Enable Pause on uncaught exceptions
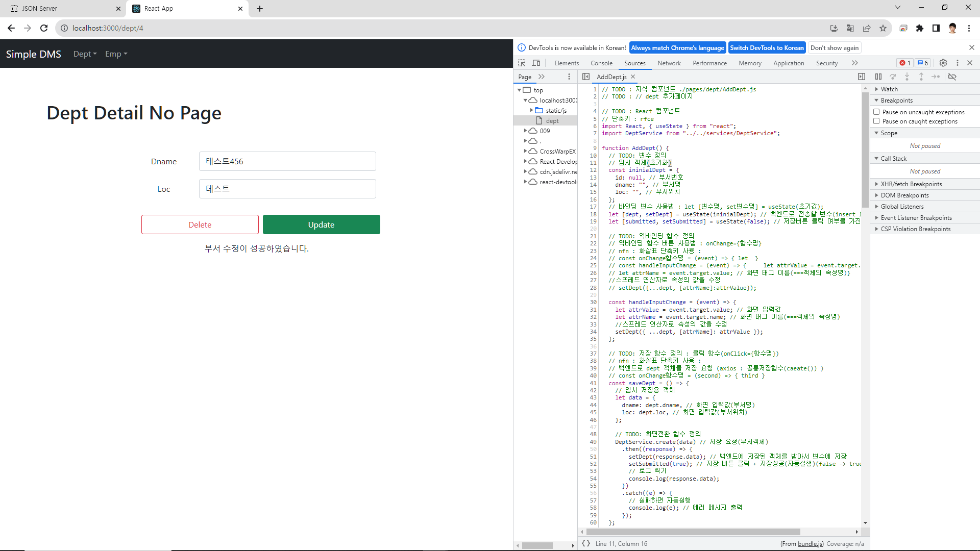980x551 pixels. (876, 112)
